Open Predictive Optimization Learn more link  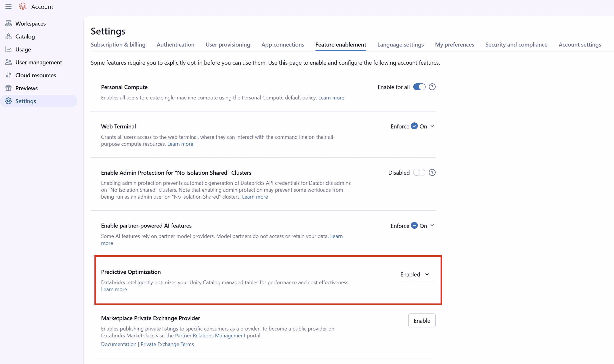(x=114, y=289)
